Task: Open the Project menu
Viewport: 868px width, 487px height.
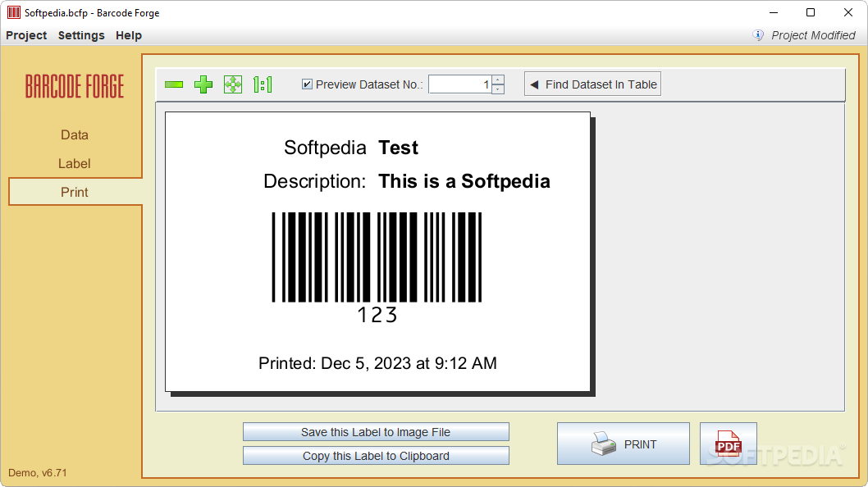Action: [26, 35]
